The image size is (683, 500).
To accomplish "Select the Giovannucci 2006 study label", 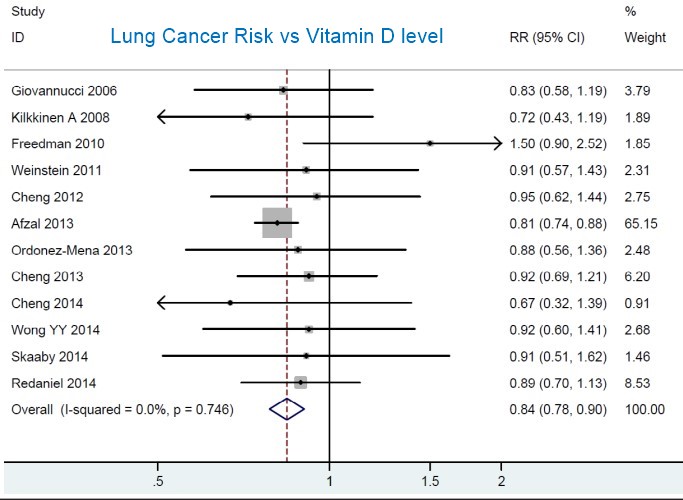I will (64, 91).
